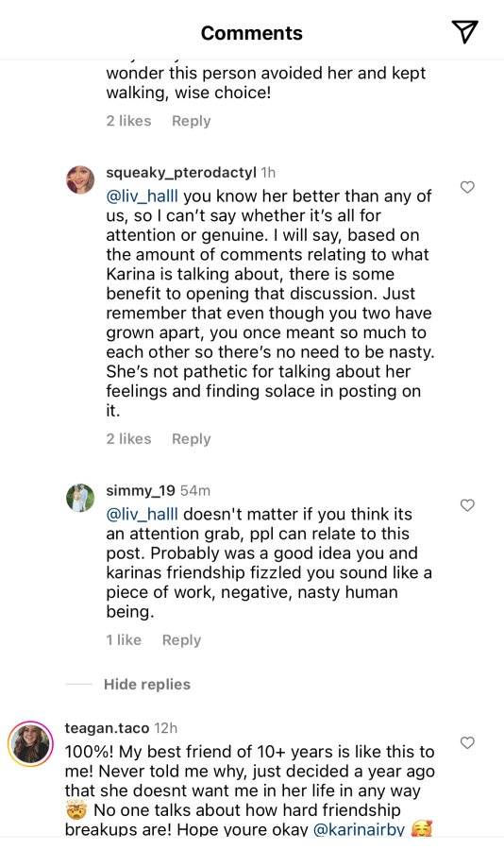The width and height of the screenshot is (504, 850).
Task: Like simmy_19's comment with heart icon
Action: click(x=467, y=505)
